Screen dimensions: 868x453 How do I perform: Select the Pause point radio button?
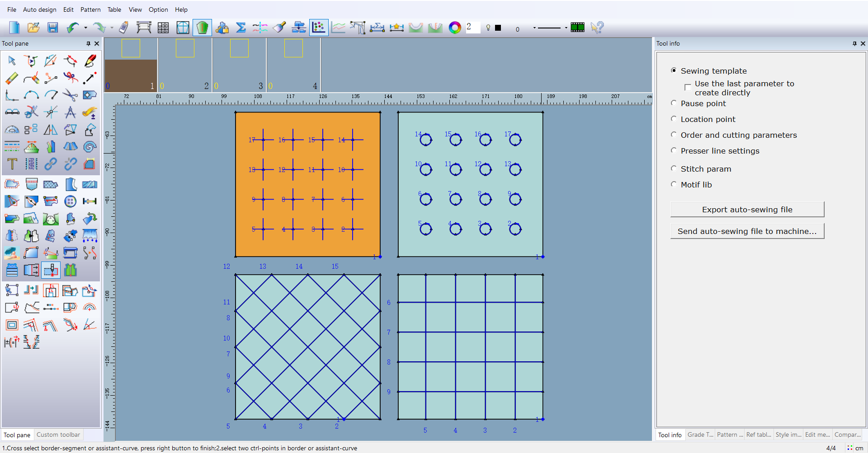point(674,103)
